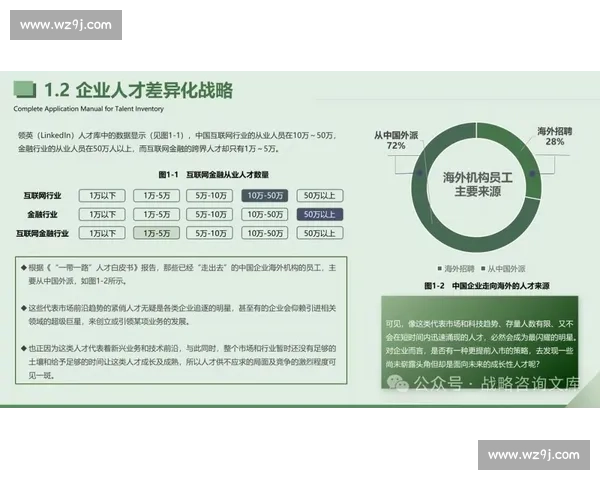Select 1万以下 box in 互联网行业 row
Screen dimensions: 600x480
coord(102,196)
